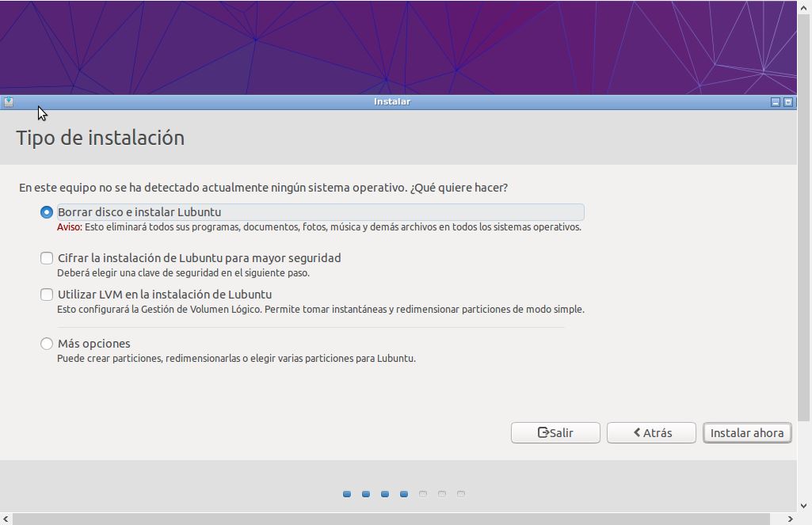
Task: Select 'Borrar disco e instalar Lubuntu' option
Action: coord(47,212)
